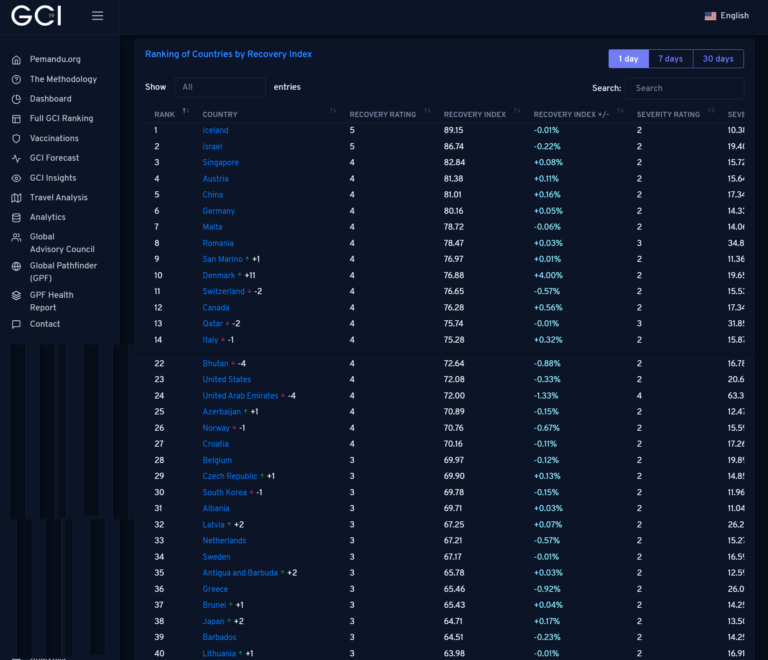Switch to the 30 days range

click(717, 59)
